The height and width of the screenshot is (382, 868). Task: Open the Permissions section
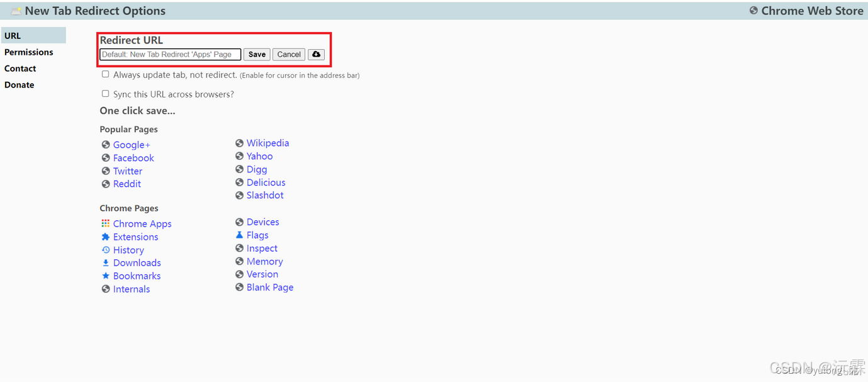(28, 52)
